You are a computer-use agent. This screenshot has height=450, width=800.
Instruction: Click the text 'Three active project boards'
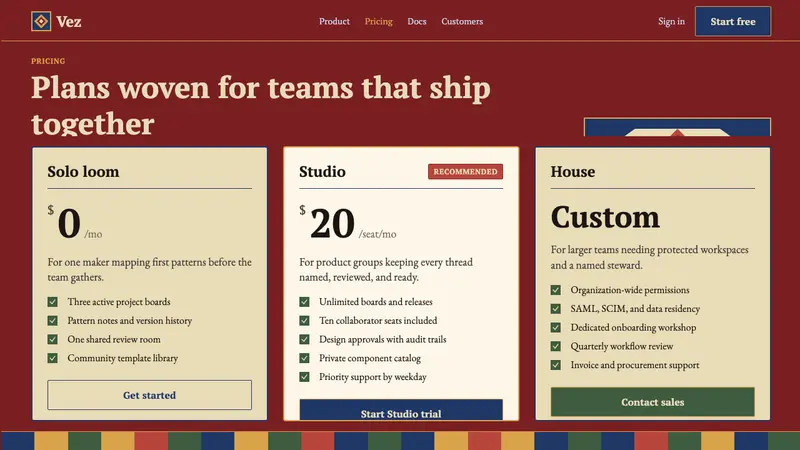(x=119, y=302)
